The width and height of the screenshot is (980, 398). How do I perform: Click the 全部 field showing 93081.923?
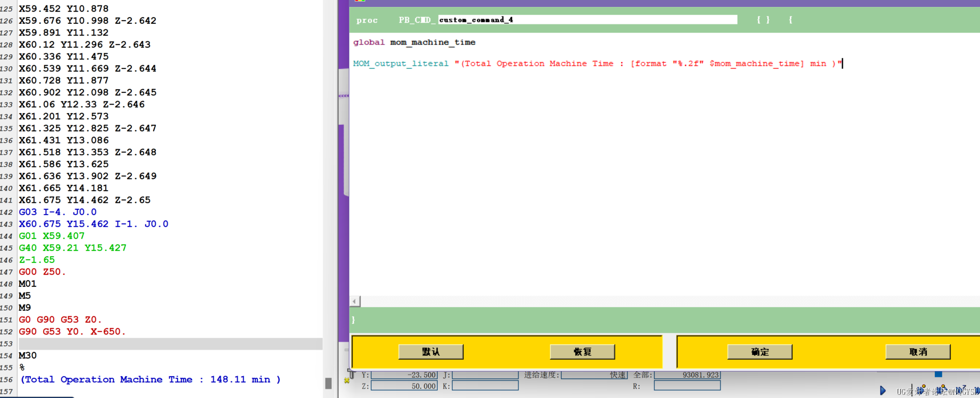(x=687, y=375)
